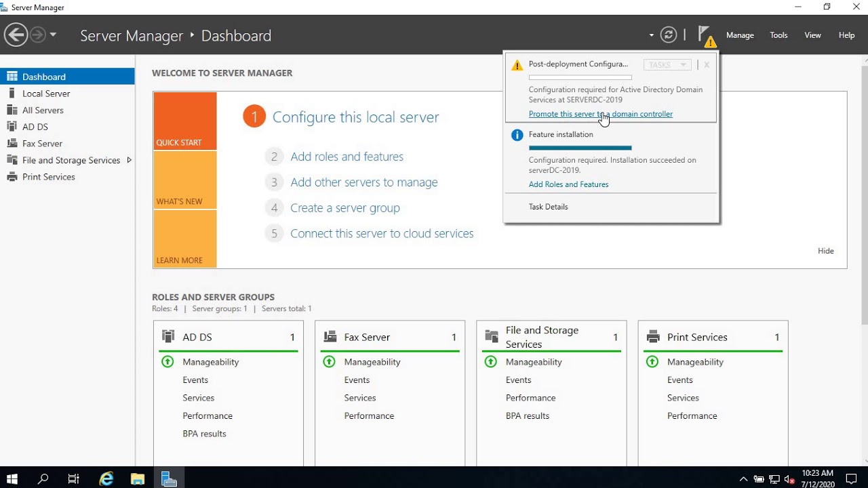
Task: Click Events in Fax Server tile
Action: [x=357, y=380]
